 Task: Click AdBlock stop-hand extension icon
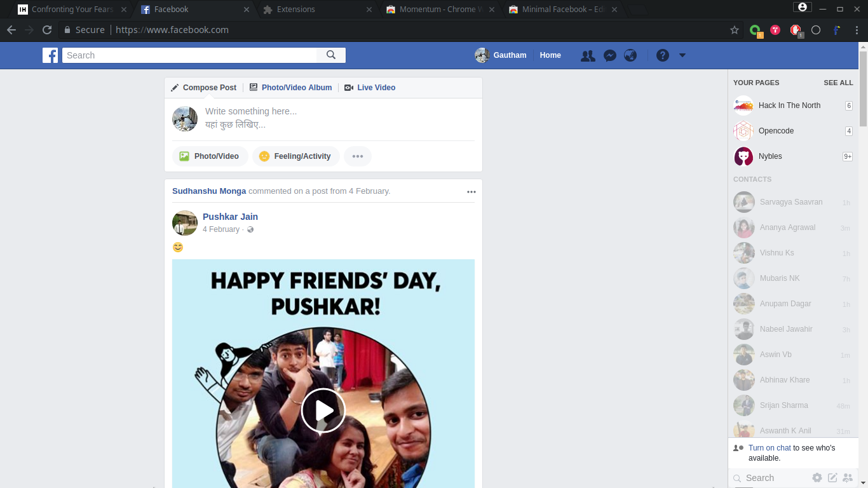(x=796, y=30)
